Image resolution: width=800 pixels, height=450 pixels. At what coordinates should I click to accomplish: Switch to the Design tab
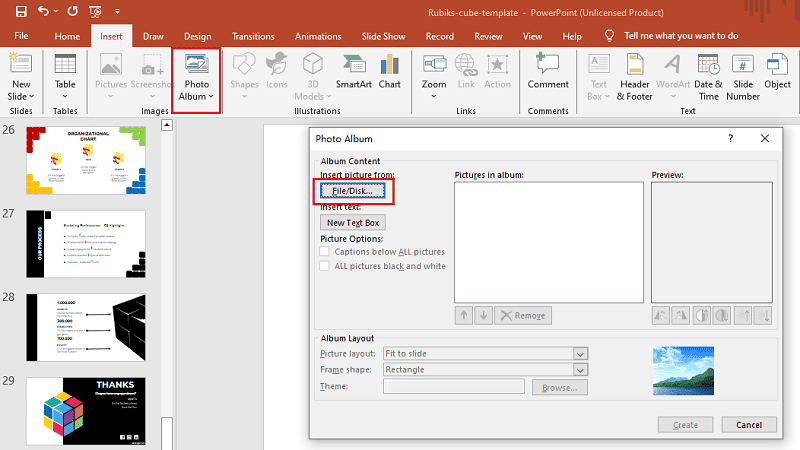pos(197,36)
